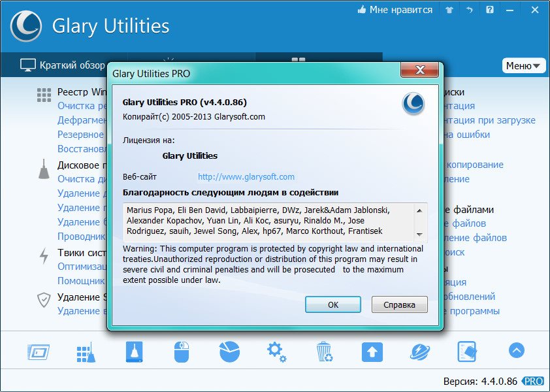Click the restore (undo arrow) icon
Image resolution: width=550 pixels, height=392 pixels.
tap(469, 10)
